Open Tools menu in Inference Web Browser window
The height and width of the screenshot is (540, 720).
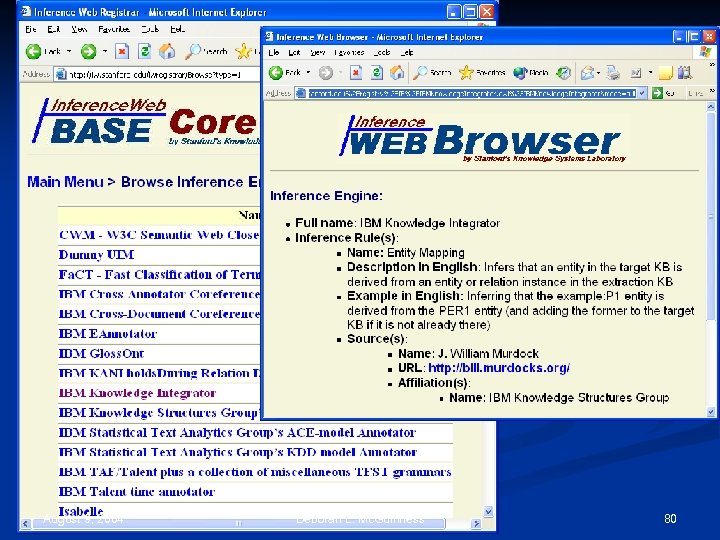pyautogui.click(x=382, y=52)
